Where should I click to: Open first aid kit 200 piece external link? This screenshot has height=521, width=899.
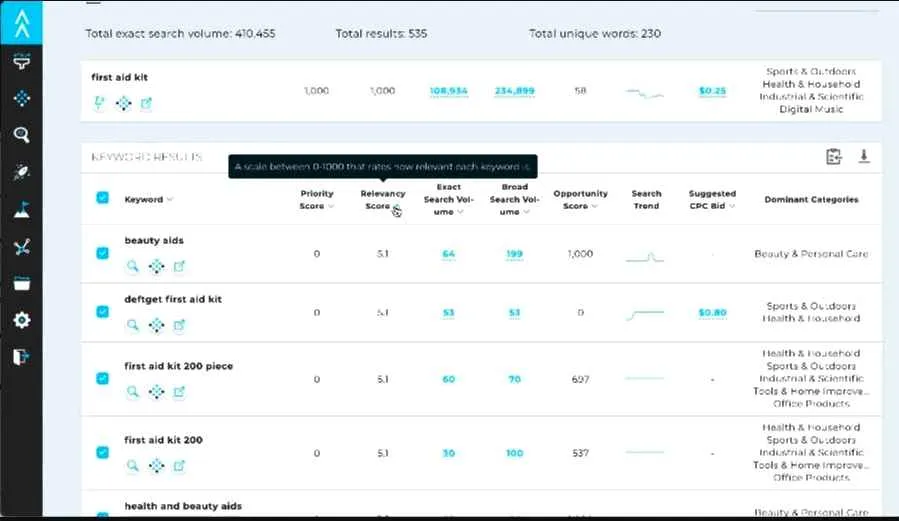tap(179, 391)
